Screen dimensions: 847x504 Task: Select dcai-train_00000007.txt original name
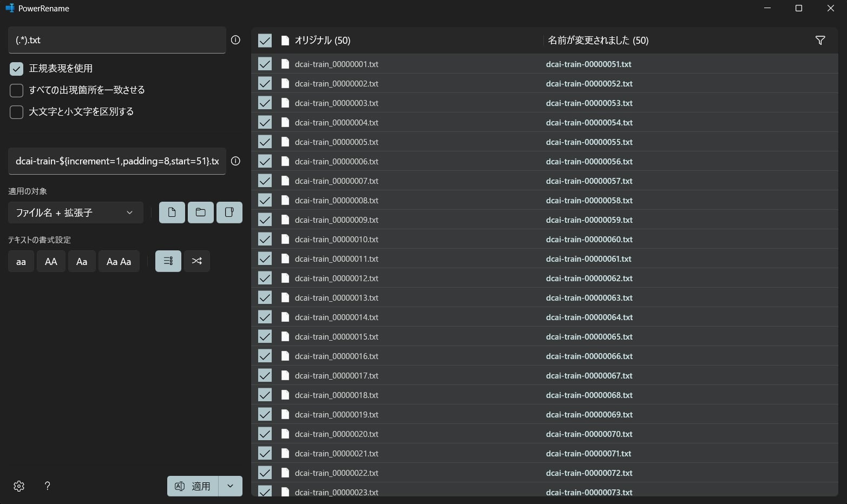(337, 181)
